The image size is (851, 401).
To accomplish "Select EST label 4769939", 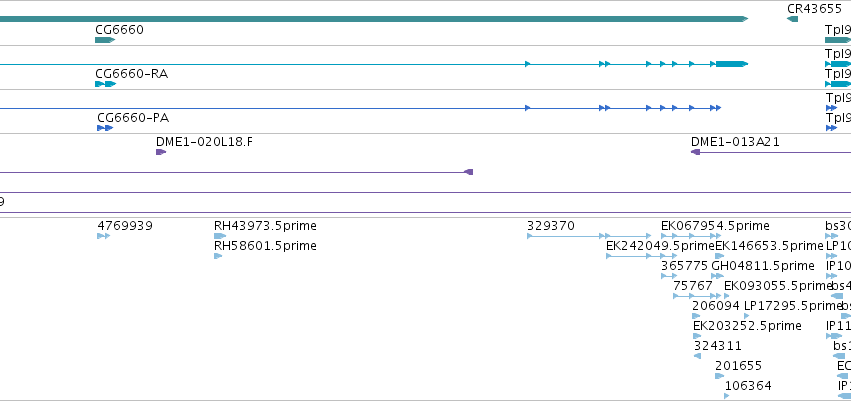I will coord(125,226).
